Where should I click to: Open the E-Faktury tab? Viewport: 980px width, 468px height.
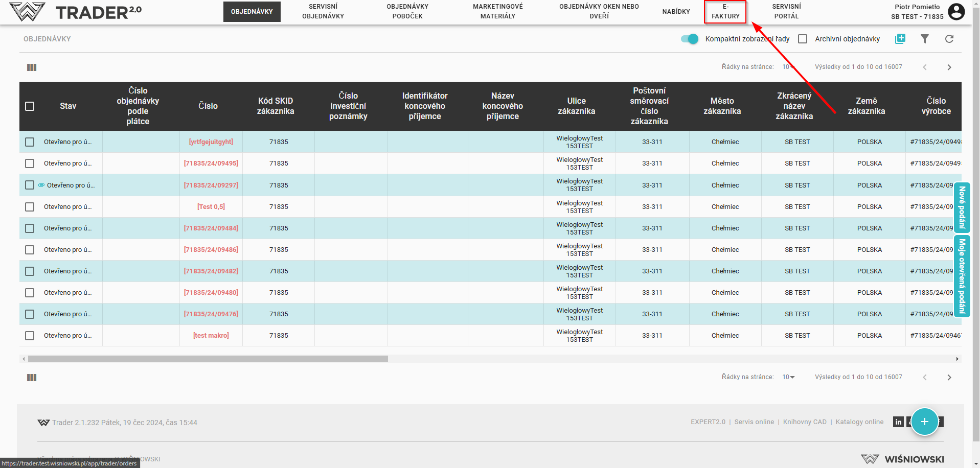click(725, 12)
